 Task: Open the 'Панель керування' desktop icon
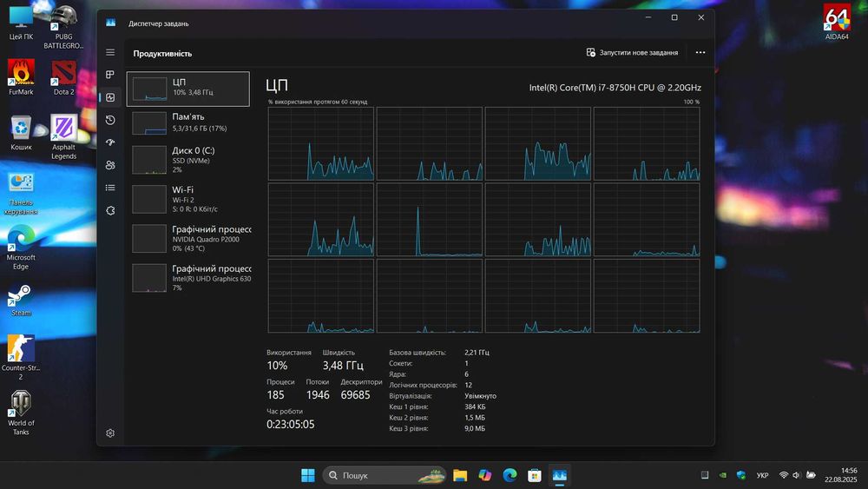coord(21,193)
